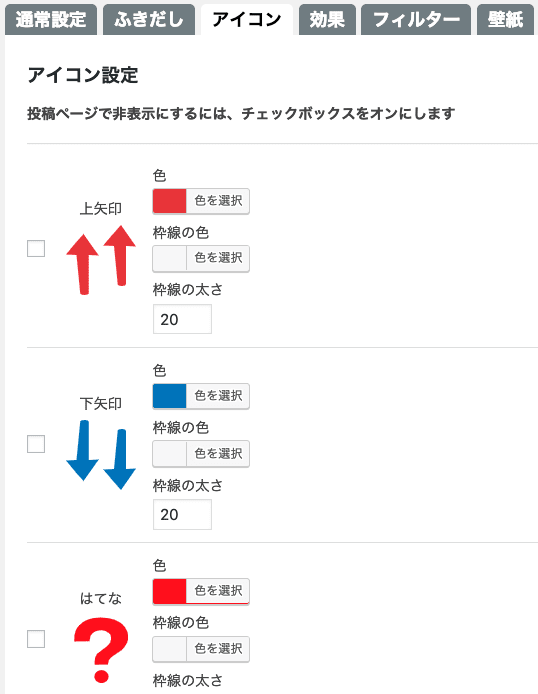This screenshot has height=694, width=538.
Task: Open 色を選択 for 下矢印 color
Action: (x=218, y=396)
